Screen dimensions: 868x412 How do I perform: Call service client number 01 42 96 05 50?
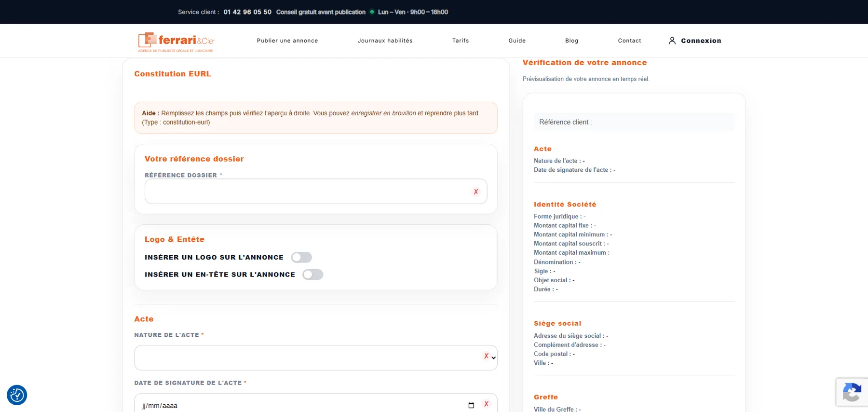click(x=247, y=12)
